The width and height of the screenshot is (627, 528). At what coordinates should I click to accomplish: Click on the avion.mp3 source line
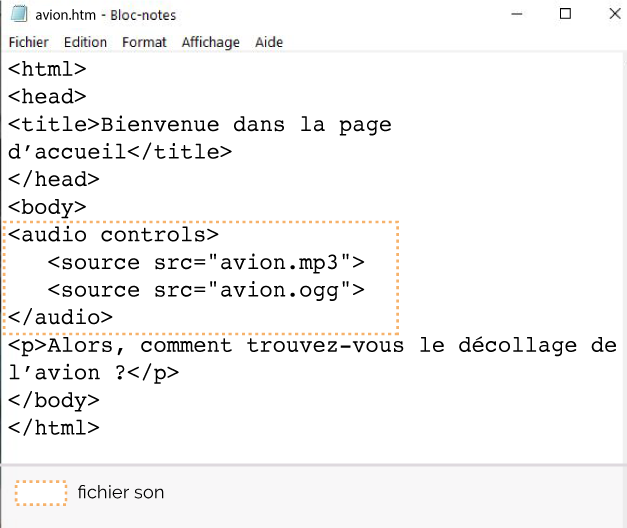click(x=206, y=263)
